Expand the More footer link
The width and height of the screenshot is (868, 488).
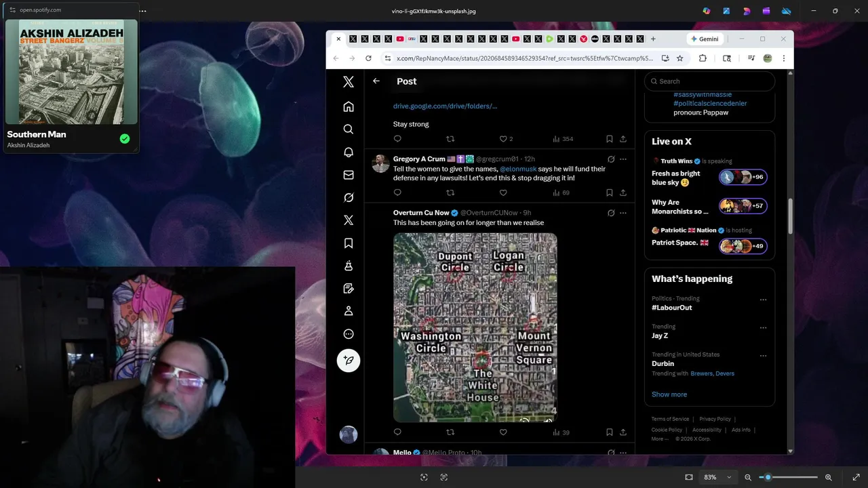(659, 439)
